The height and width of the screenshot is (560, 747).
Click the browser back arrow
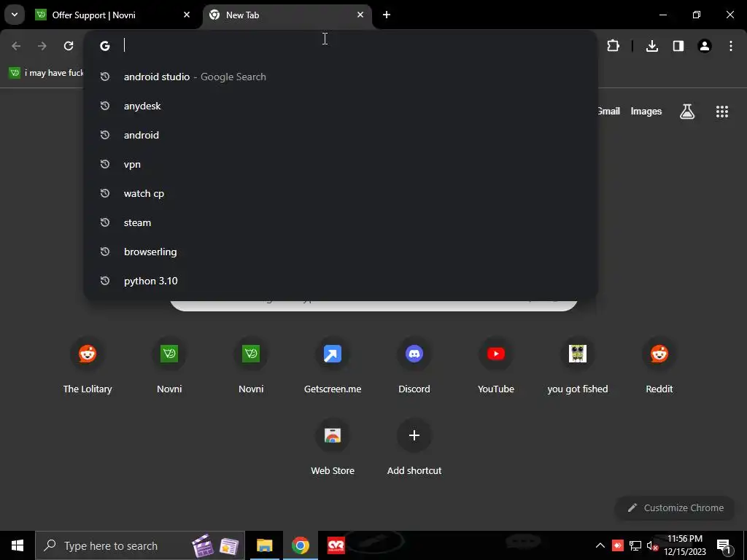click(x=16, y=46)
